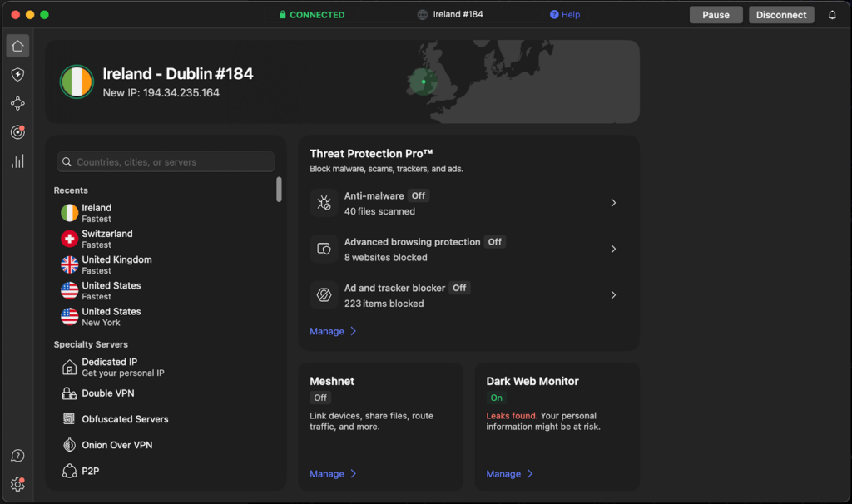Viewport: 852px width, 504px height.
Task: Click the Ad and tracker blocker icon
Action: [x=324, y=295]
